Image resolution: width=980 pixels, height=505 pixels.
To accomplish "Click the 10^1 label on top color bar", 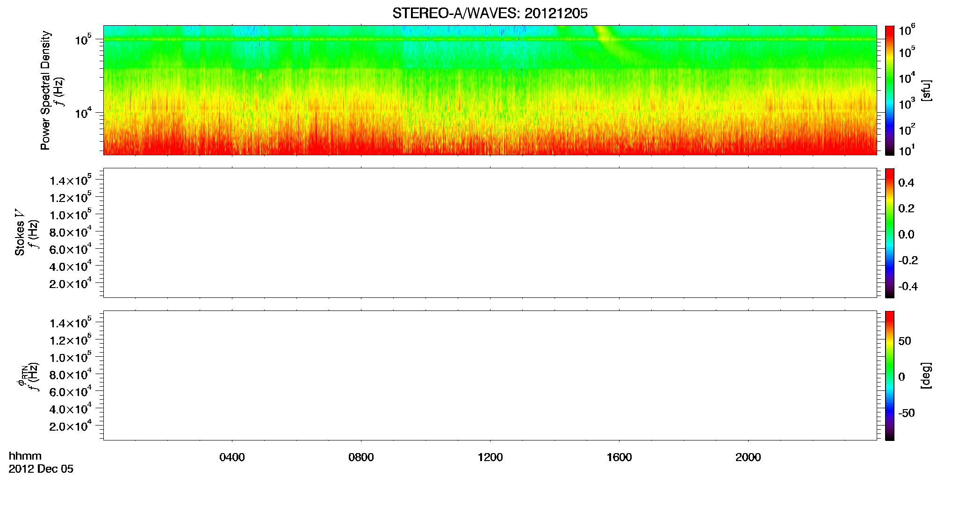I will tap(906, 150).
